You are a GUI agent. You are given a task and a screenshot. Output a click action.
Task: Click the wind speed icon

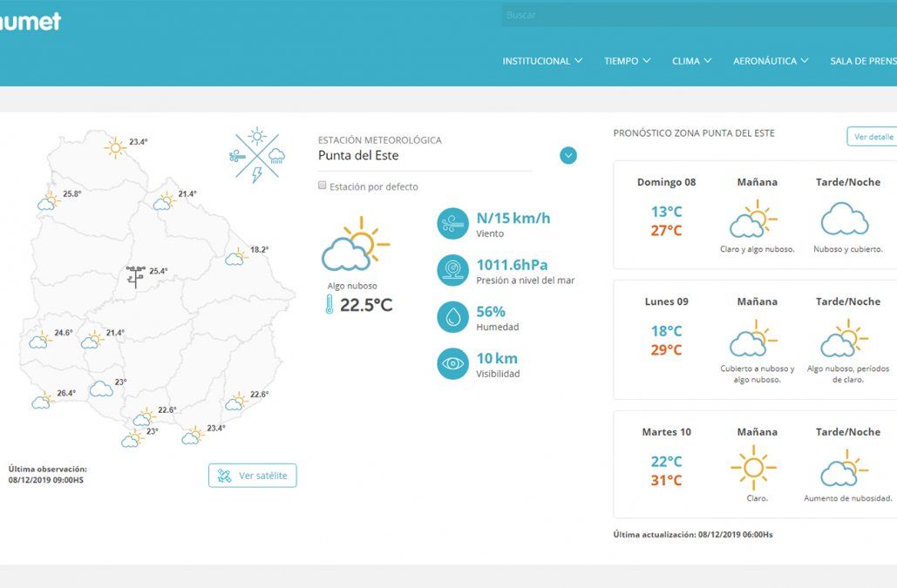click(x=452, y=224)
